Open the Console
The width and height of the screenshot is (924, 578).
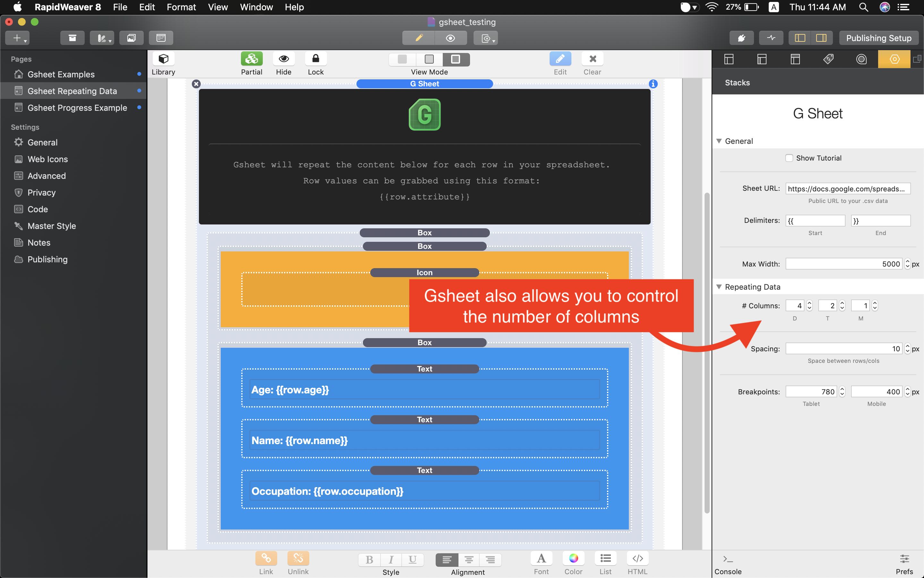[728, 565]
